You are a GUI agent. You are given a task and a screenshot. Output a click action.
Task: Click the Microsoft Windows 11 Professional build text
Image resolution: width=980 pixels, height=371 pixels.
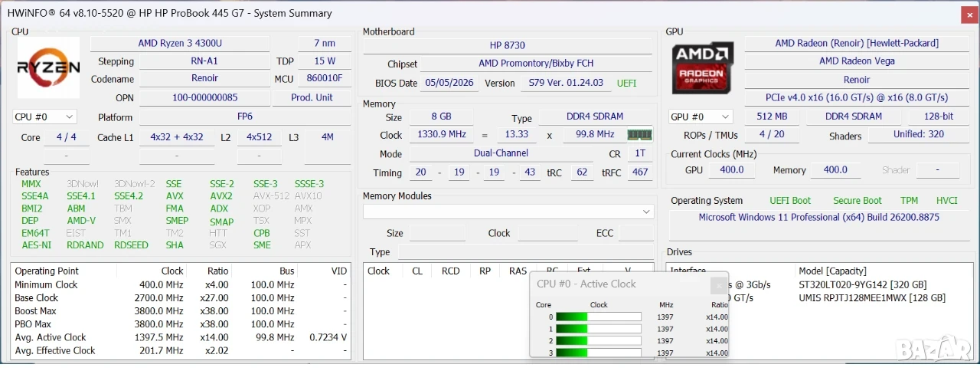click(818, 217)
